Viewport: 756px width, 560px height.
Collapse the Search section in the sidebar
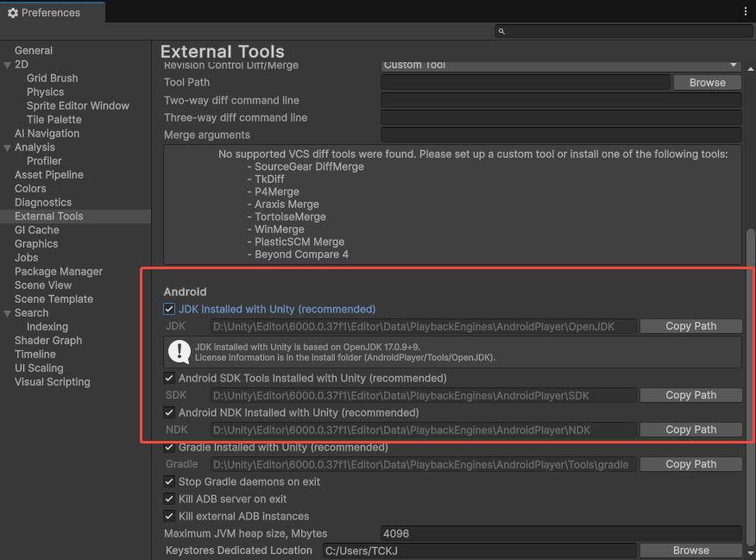(x=9, y=312)
